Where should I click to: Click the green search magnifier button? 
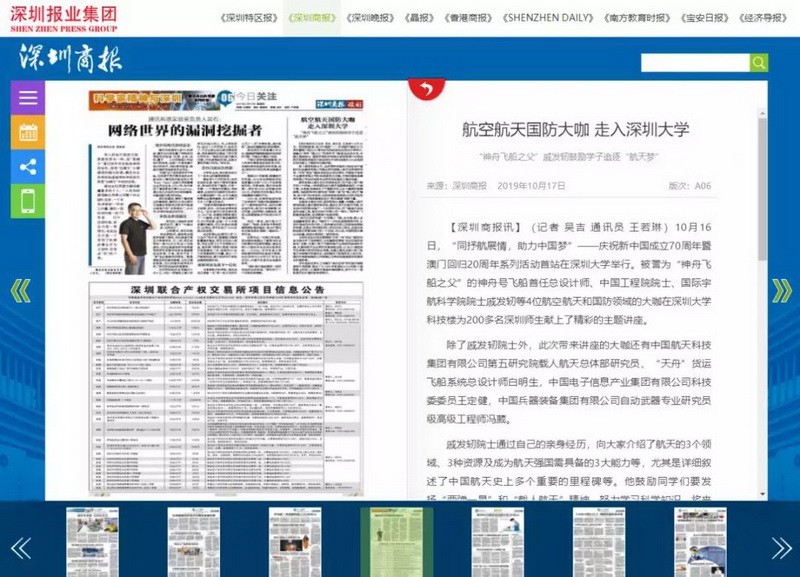tap(759, 63)
